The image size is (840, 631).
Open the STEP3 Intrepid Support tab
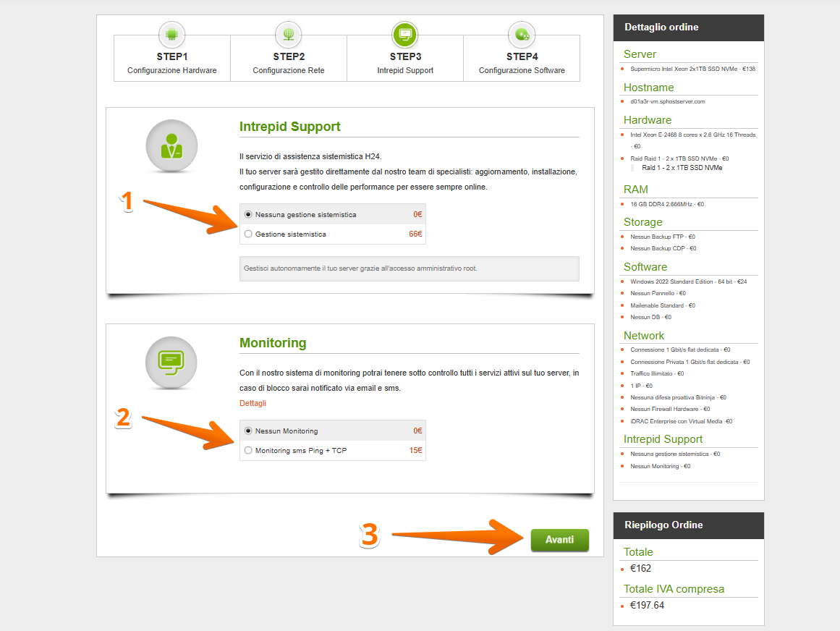405,64
